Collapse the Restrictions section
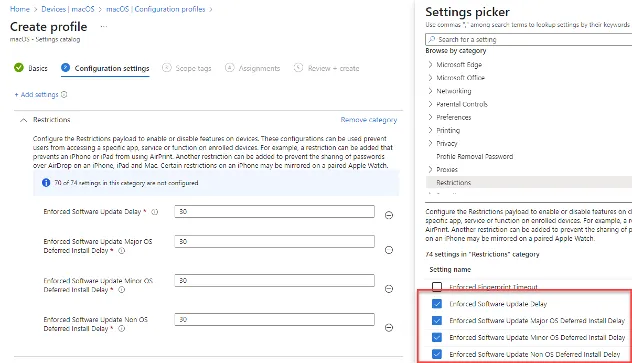Viewport: 632px width, 364px height. pyautogui.click(x=24, y=120)
